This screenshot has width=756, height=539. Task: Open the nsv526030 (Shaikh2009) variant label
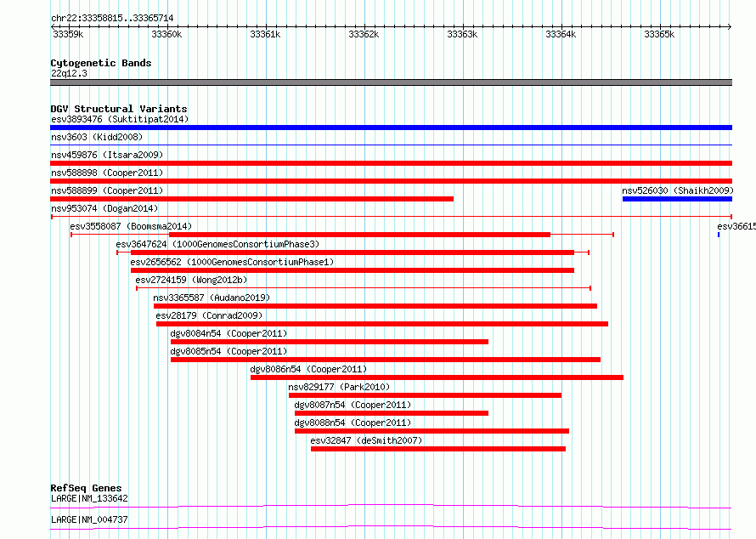click(677, 190)
